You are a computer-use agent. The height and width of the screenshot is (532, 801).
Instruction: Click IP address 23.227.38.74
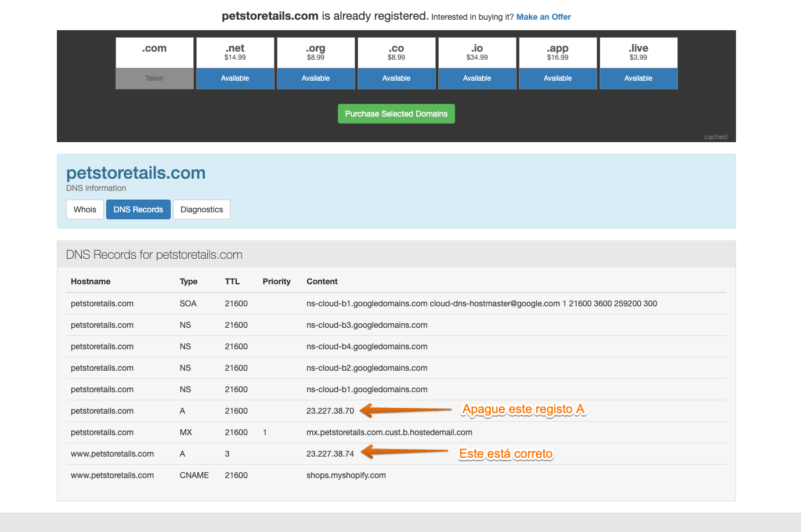point(330,454)
